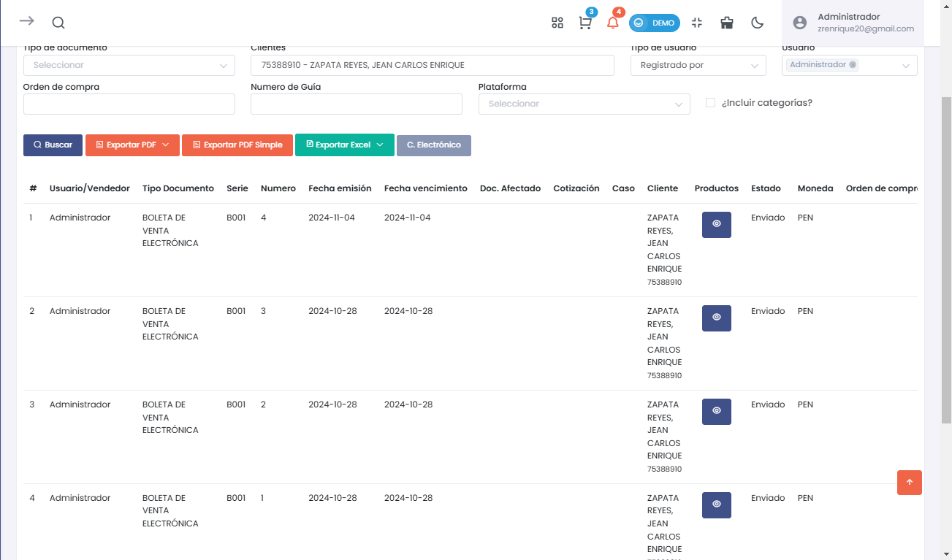Screen dimensions: 952x560
Task: View products of B001 number 2
Action: (717, 412)
